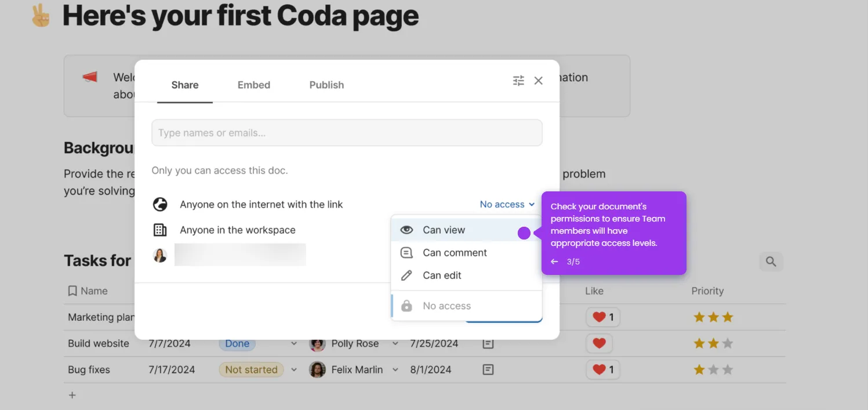The height and width of the screenshot is (410, 868).
Task: Choose Can edit permission
Action: (x=467, y=275)
